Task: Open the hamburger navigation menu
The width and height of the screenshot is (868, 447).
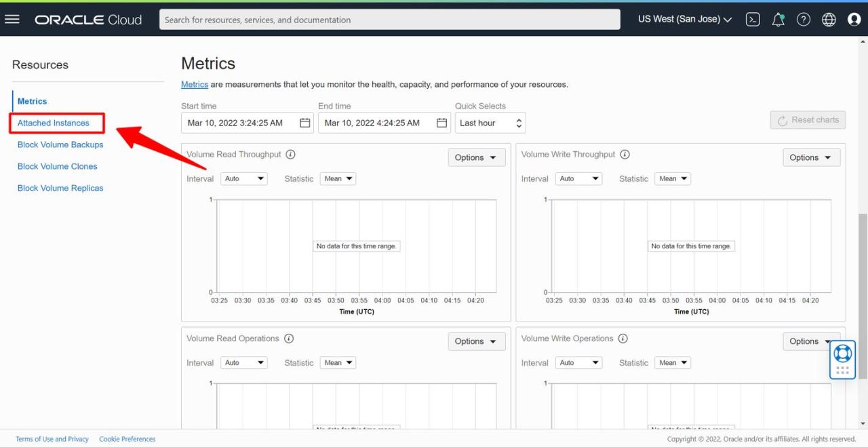Action: tap(12, 19)
